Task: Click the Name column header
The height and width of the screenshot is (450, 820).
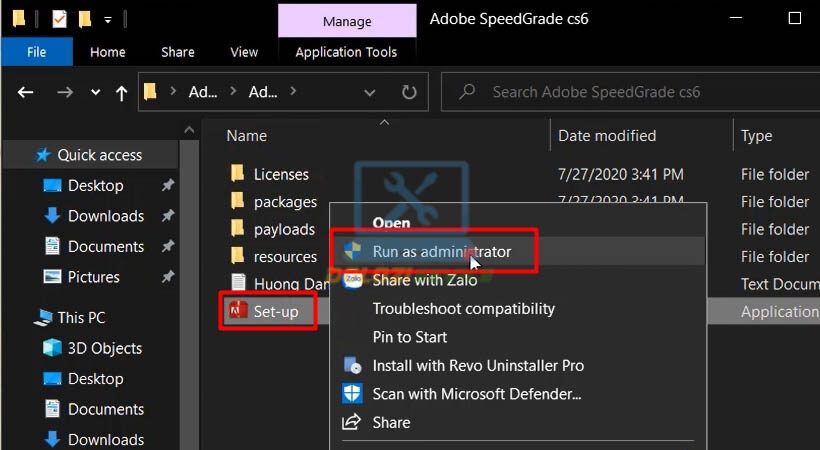Action: pos(247,136)
